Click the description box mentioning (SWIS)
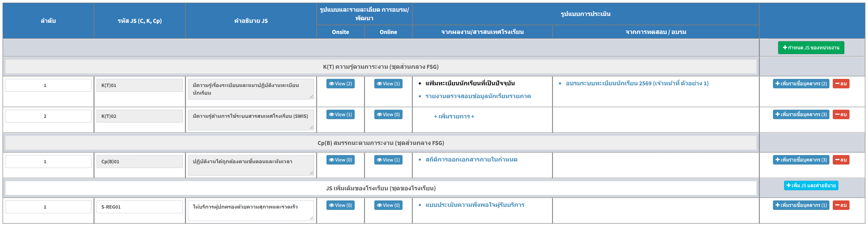The width and height of the screenshot is (868, 226). click(x=251, y=120)
